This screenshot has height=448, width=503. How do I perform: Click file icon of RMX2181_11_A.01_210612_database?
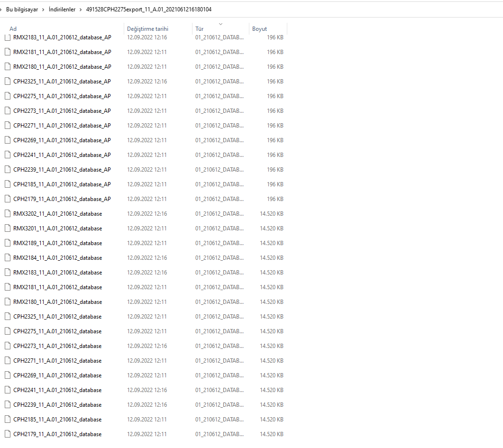click(x=8, y=287)
